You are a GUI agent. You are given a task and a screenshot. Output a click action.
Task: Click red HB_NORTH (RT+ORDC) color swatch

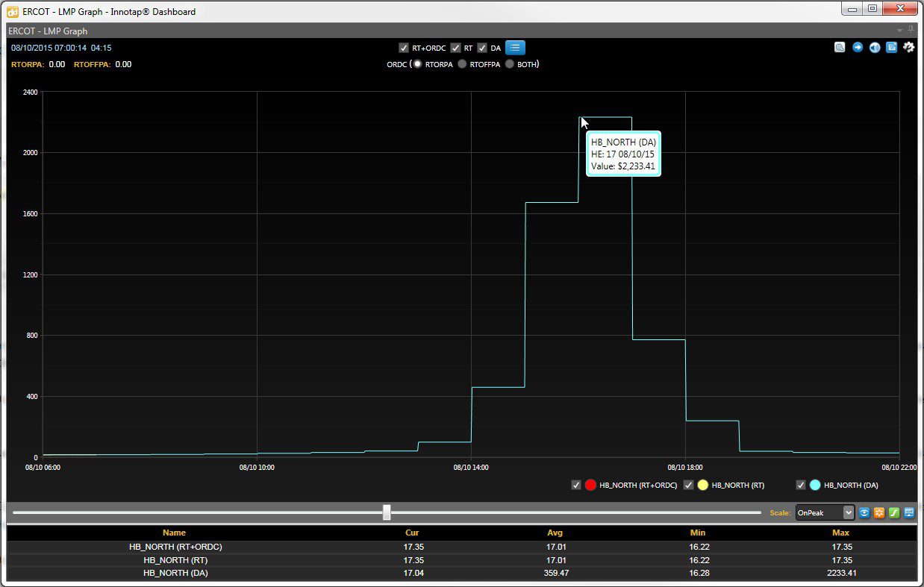click(x=591, y=485)
